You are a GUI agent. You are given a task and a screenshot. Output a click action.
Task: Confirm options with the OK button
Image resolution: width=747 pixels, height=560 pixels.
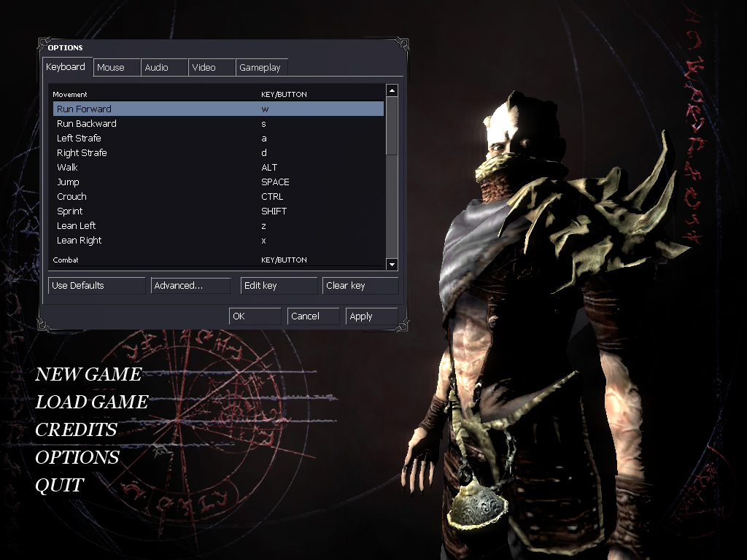[255, 316]
